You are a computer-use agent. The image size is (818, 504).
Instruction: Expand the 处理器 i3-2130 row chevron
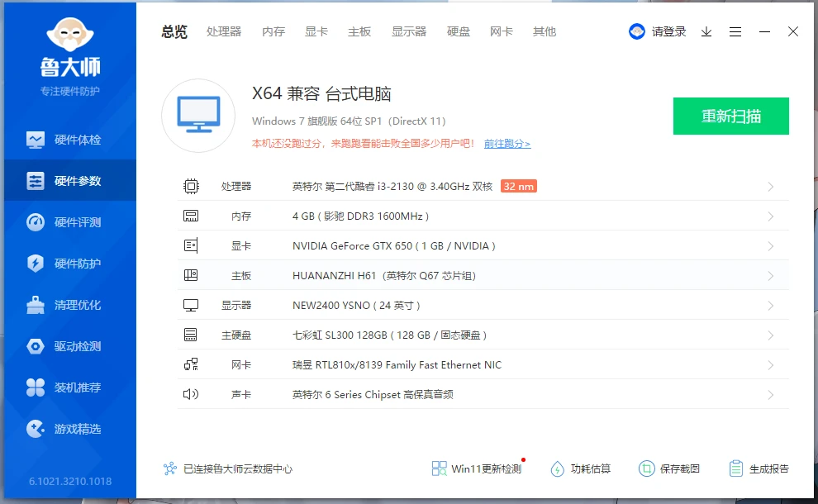(771, 187)
